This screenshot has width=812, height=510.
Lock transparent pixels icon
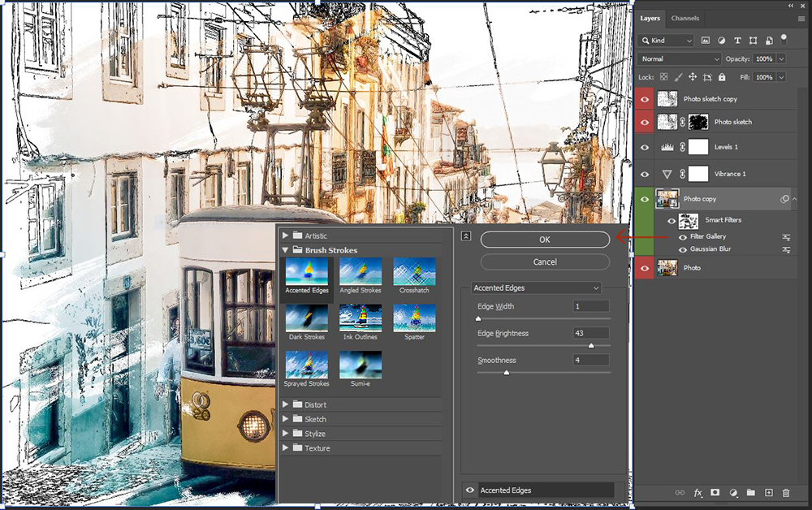coord(664,77)
